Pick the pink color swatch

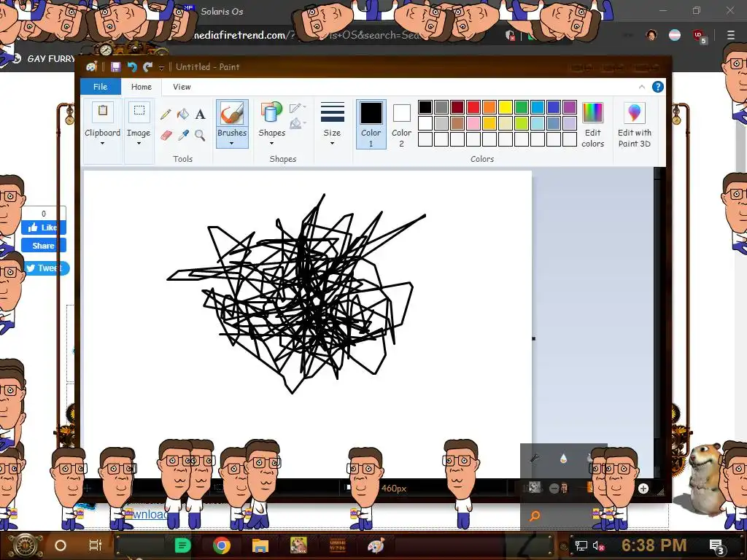click(473, 123)
